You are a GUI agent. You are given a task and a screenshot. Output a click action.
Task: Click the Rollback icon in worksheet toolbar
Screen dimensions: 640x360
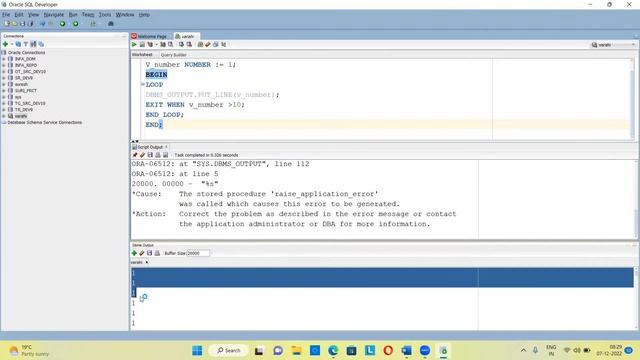189,44
